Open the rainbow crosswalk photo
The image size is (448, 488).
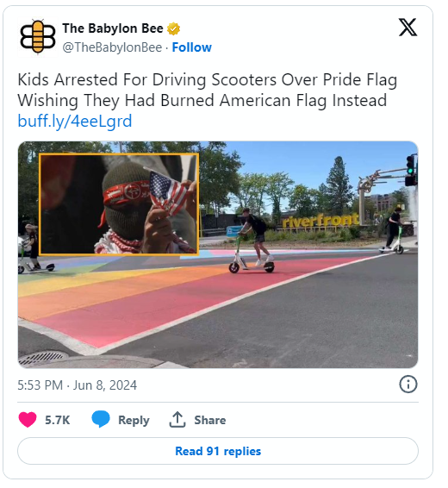pos(218,254)
